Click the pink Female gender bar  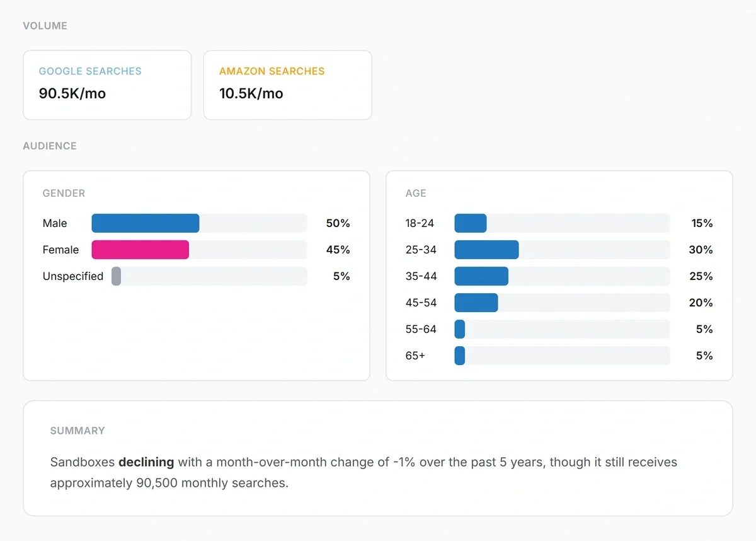tap(140, 250)
